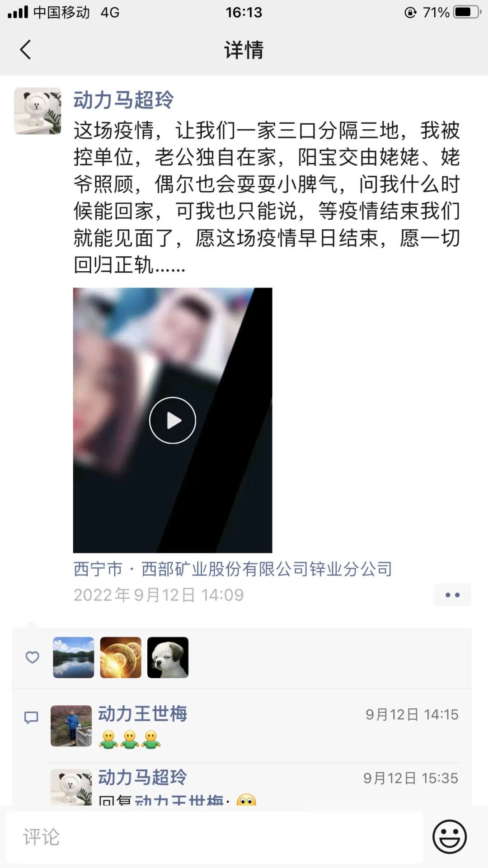Tap the cellular signal bars icon

pos(18,12)
